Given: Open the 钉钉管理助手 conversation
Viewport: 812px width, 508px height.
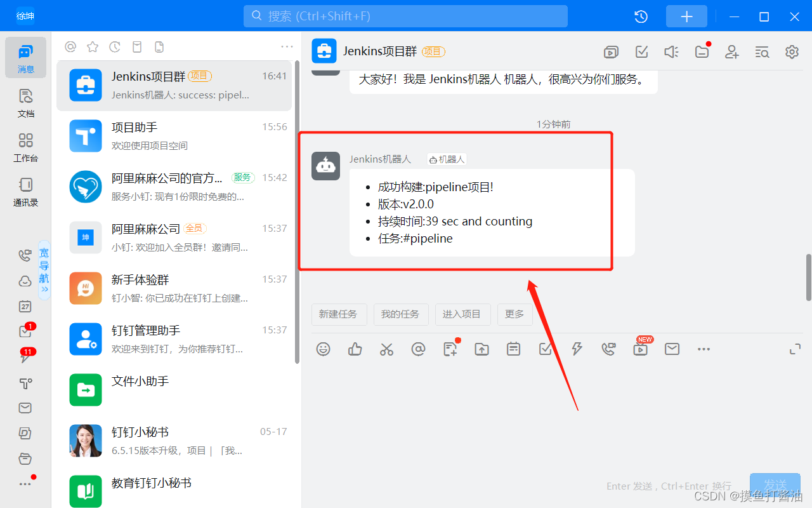Looking at the screenshot, I should pyautogui.click(x=174, y=340).
